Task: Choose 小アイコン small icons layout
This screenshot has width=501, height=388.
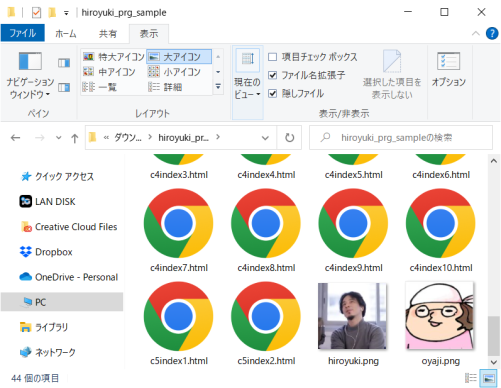Action: [175, 72]
